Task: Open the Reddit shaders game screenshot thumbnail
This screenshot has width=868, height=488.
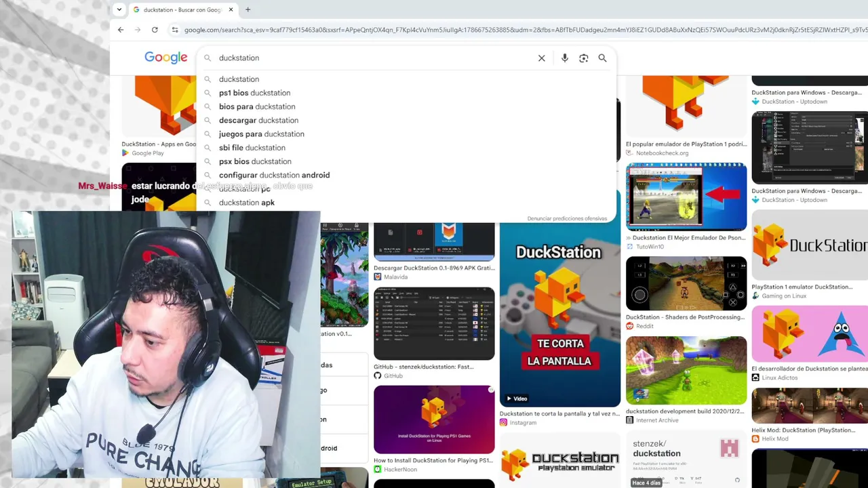Action: (x=686, y=283)
